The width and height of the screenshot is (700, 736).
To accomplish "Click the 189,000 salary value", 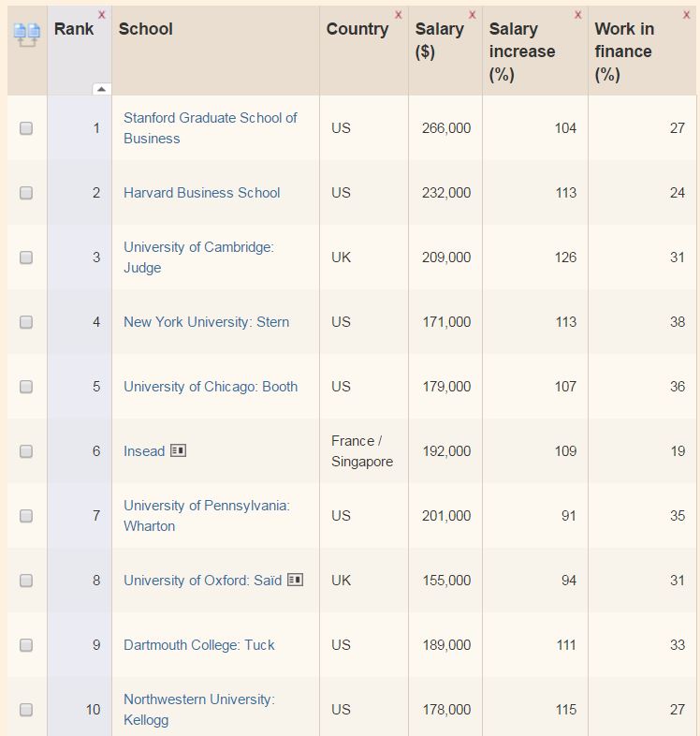I will [x=446, y=645].
